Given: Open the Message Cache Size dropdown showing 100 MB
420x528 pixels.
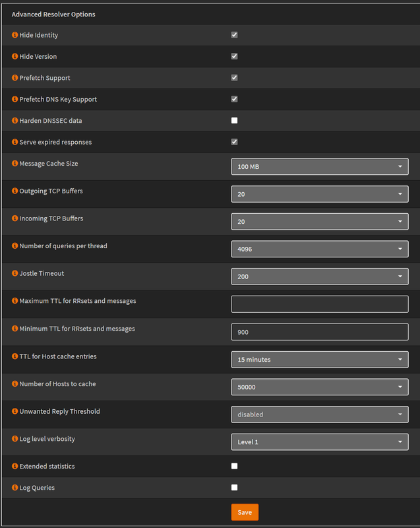Looking at the screenshot, I should pos(320,166).
